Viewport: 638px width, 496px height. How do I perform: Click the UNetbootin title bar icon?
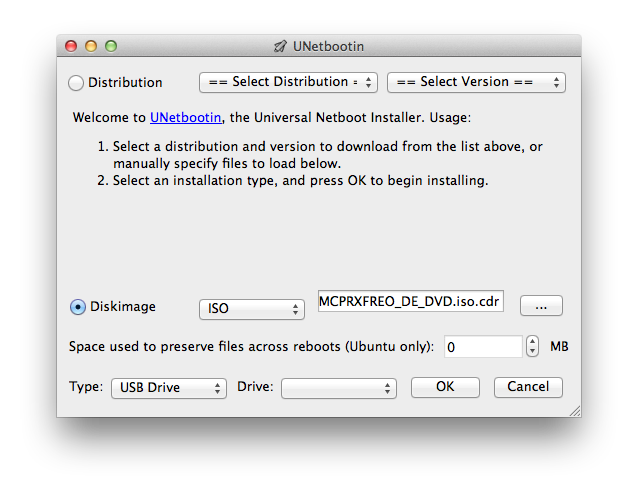coord(280,46)
